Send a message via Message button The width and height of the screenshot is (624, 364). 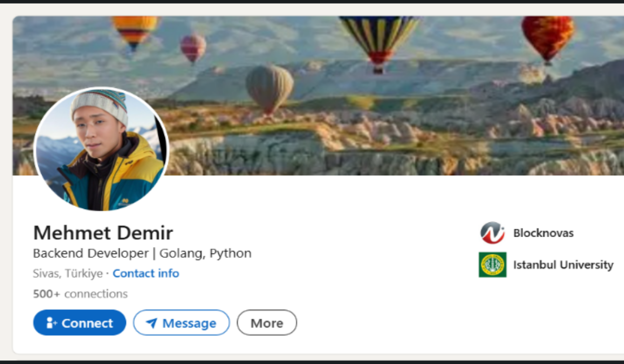click(181, 323)
